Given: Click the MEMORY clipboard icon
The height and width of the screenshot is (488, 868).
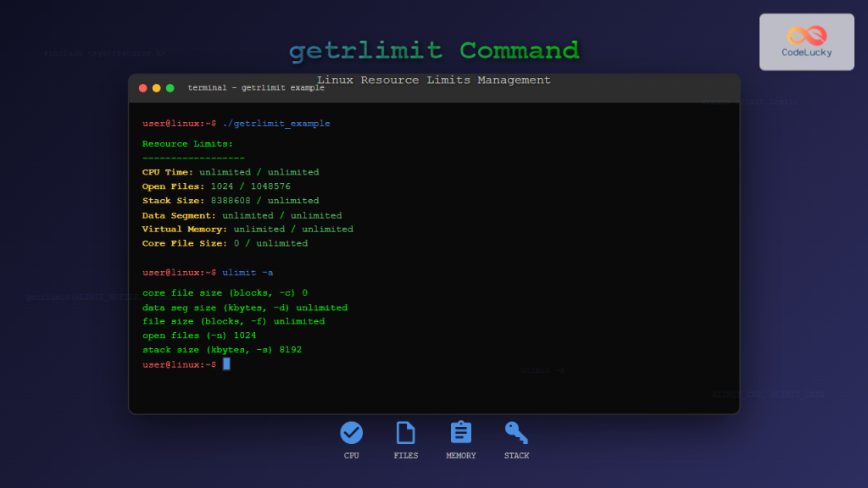Looking at the screenshot, I should pos(461,432).
